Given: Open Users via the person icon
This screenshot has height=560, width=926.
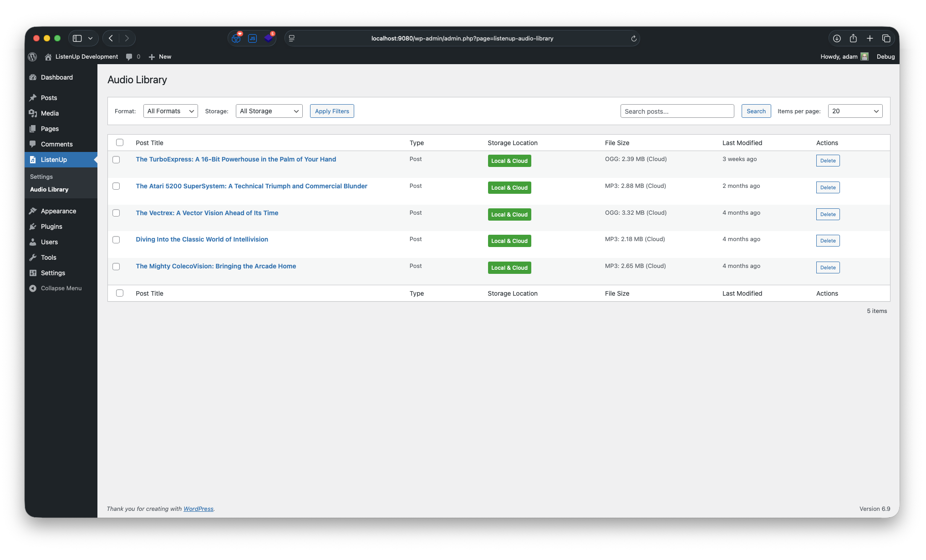Looking at the screenshot, I should click(x=32, y=242).
